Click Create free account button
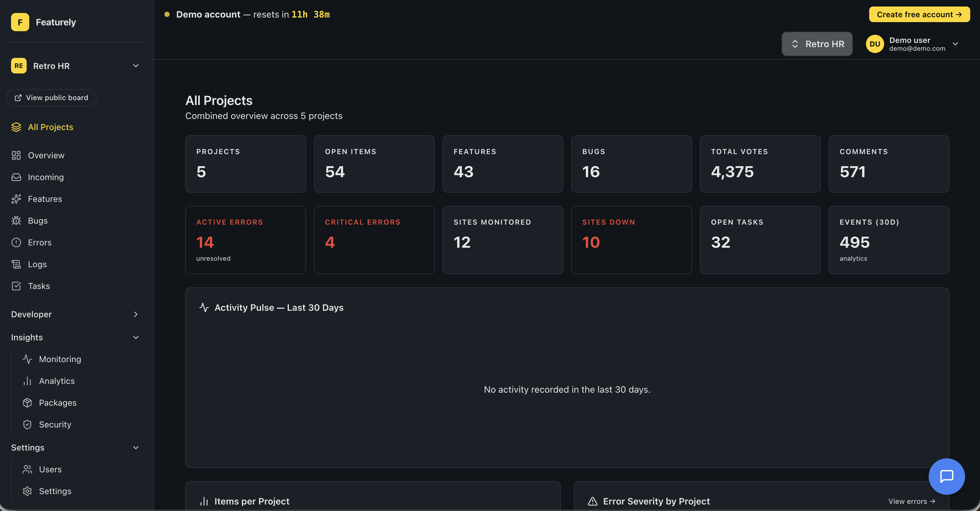The image size is (980, 511). click(x=919, y=14)
